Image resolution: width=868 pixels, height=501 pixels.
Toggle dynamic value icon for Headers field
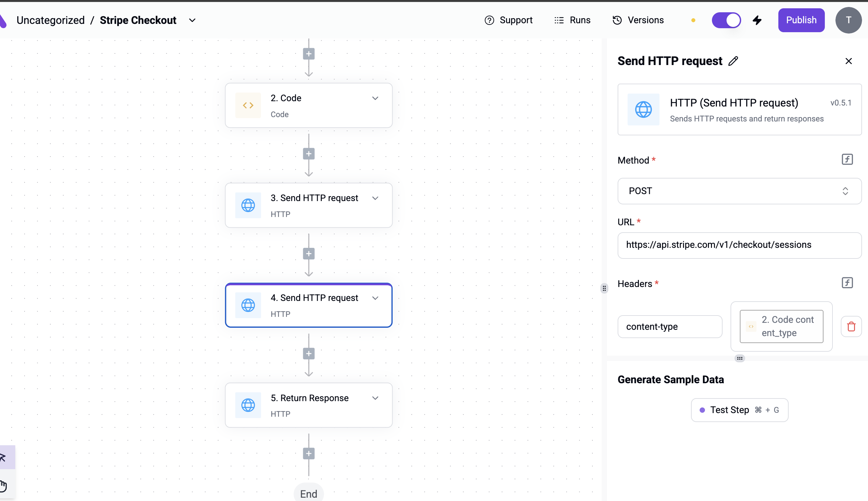pos(847,283)
